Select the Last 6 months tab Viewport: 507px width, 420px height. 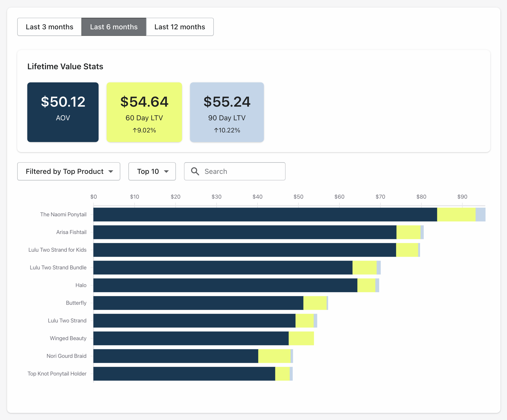coord(113,27)
